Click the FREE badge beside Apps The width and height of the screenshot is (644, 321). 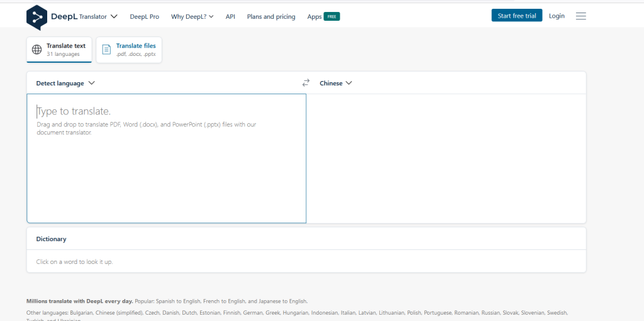(x=331, y=16)
